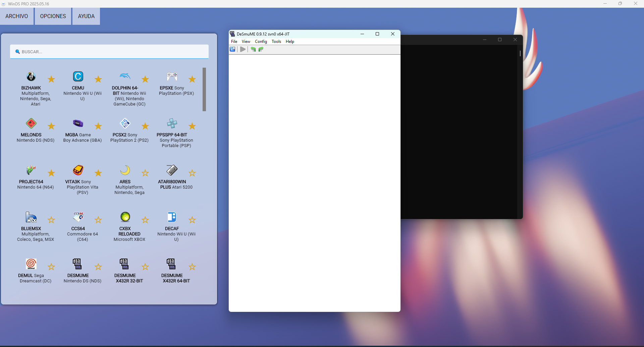
Task: Select the Vita3K emulator icon
Action: [x=78, y=170]
